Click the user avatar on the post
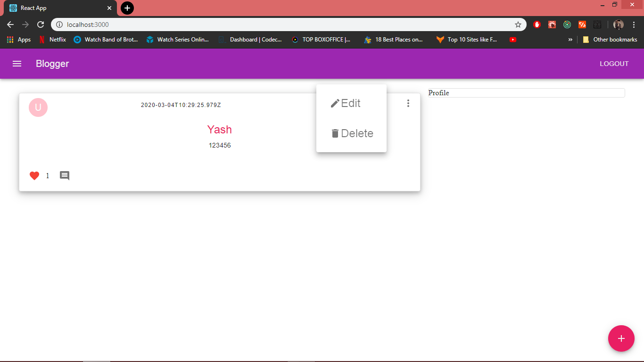This screenshot has height=362, width=644. click(x=38, y=107)
